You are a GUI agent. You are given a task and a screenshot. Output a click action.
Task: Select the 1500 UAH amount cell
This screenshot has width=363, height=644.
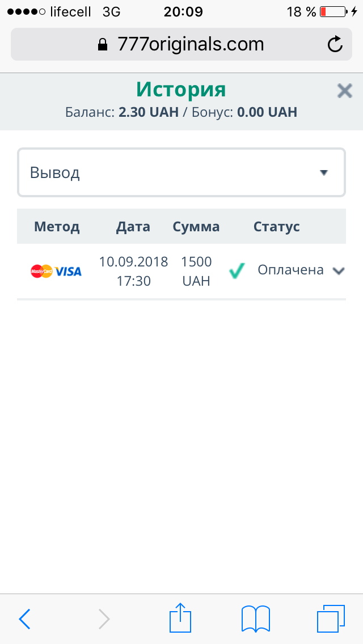click(196, 271)
